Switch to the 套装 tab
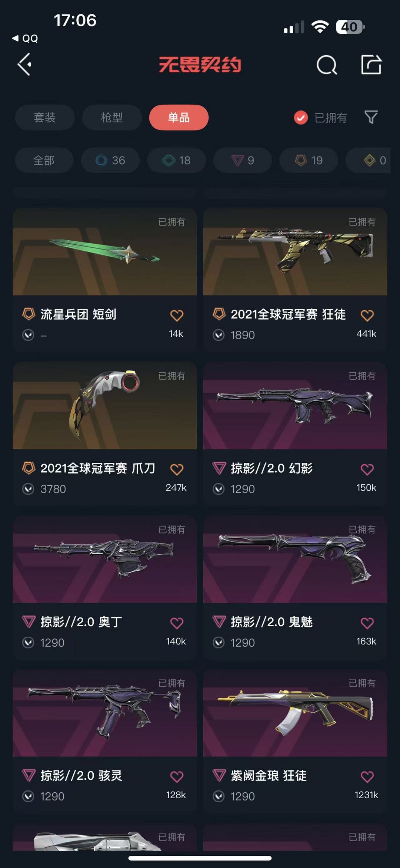 point(45,118)
